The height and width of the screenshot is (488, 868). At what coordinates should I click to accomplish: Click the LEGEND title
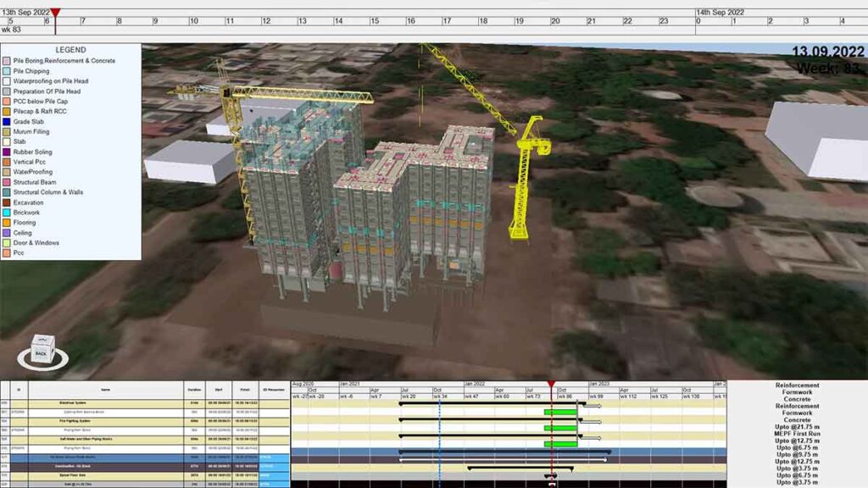click(70, 50)
